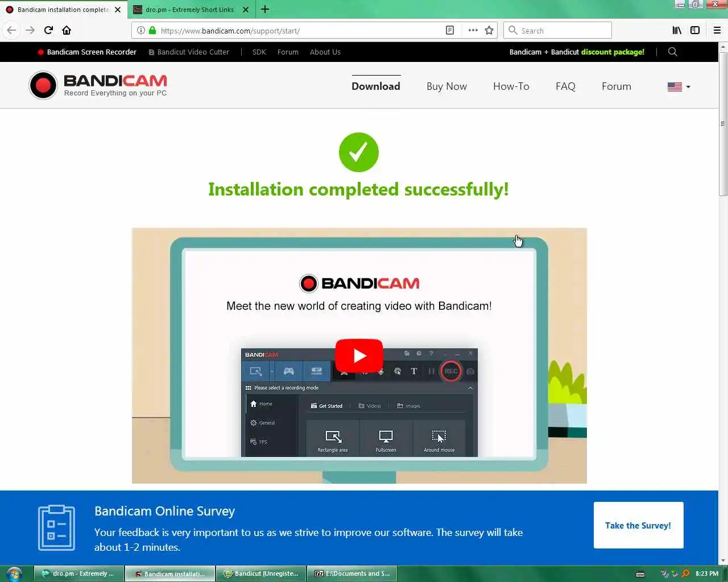Select the Bandicam installation complete tab
728x582 pixels.
click(x=64, y=10)
